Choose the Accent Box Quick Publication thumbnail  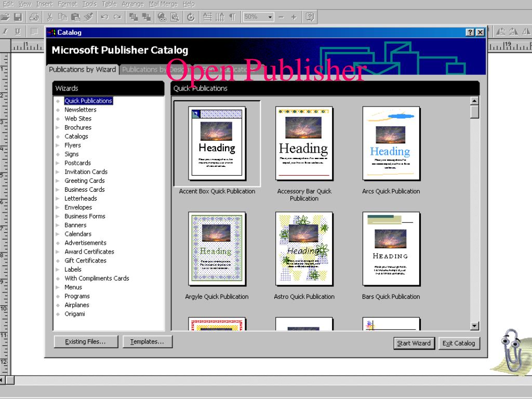tap(217, 143)
